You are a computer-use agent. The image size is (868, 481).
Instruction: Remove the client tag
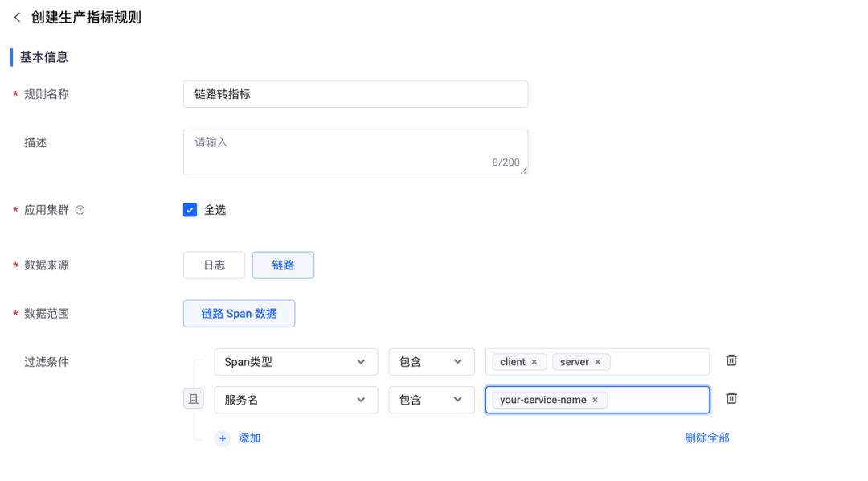534,362
